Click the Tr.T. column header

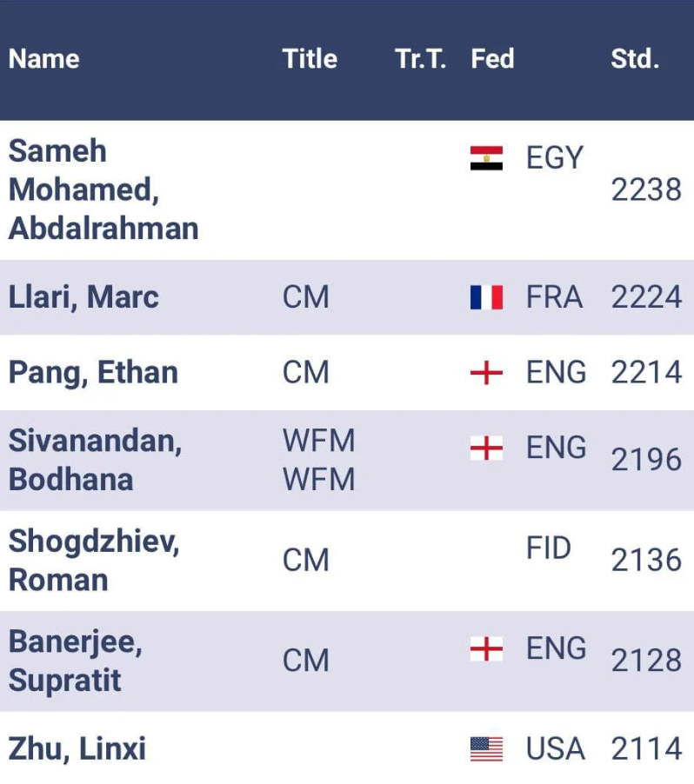click(420, 59)
